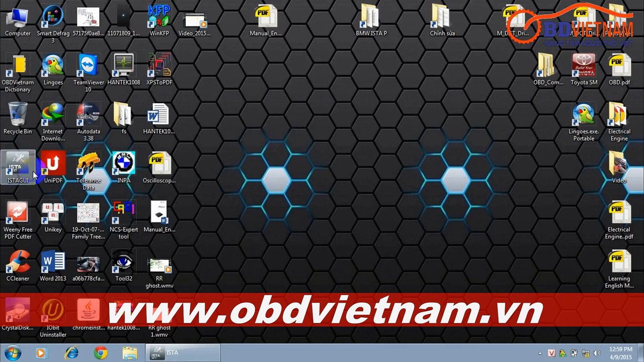Select the Toyota SM shortcut
Viewport: 644px width, 362px height.
584,69
